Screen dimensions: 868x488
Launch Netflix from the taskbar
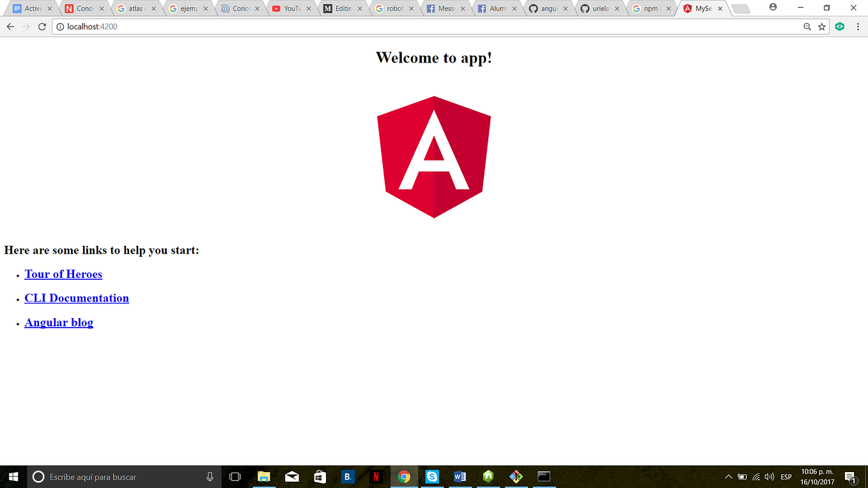[x=376, y=477]
